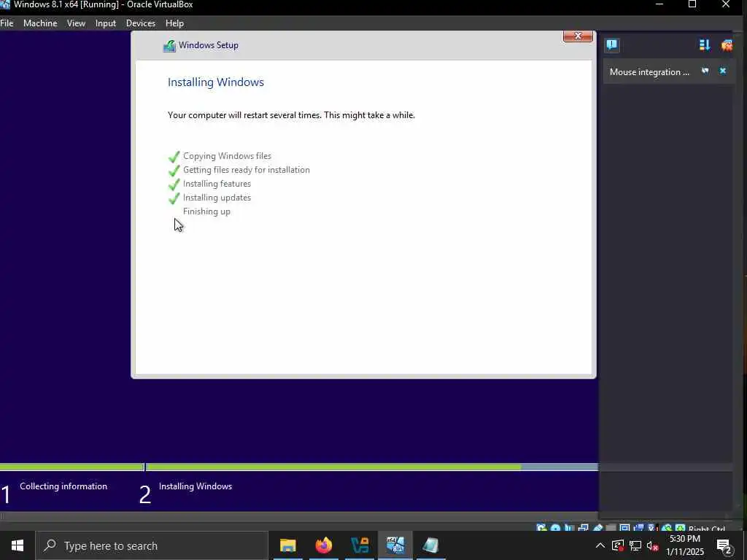Click the audio status bar indicator
The height and width of the screenshot is (560, 747).
click(x=569, y=528)
